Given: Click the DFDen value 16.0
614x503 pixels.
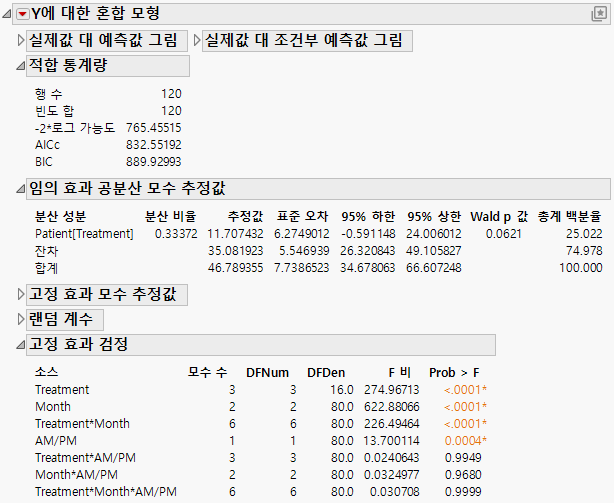Looking at the screenshot, I should pyautogui.click(x=342, y=390).
